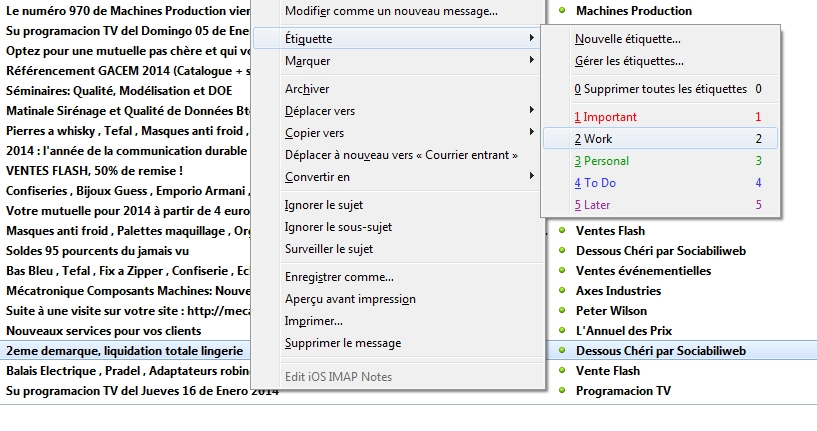817x431 pixels.
Task: Click green status dot beside Axes Industries
Action: (563, 291)
